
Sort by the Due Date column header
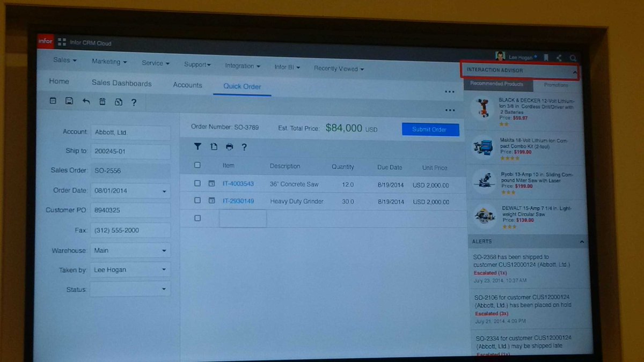click(390, 167)
